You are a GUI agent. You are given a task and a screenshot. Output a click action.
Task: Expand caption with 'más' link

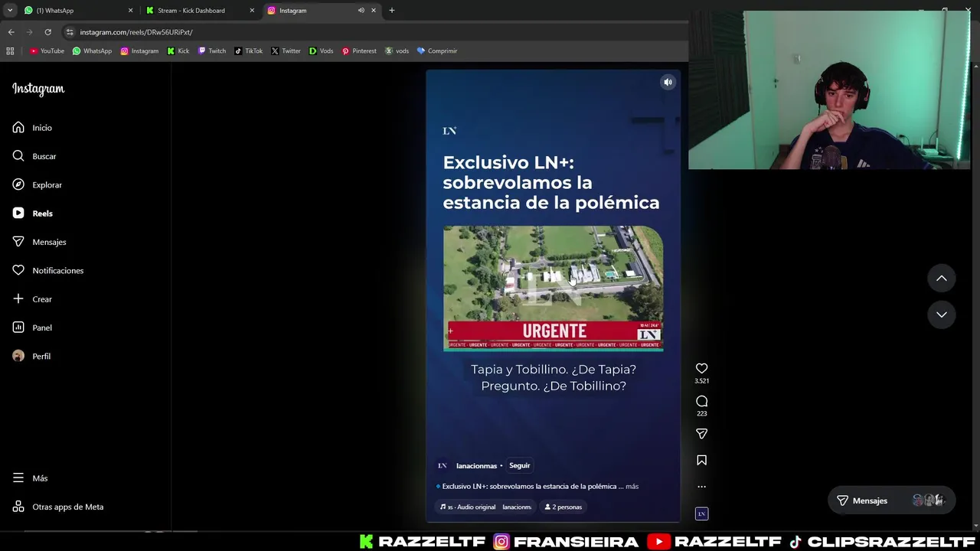(x=632, y=486)
